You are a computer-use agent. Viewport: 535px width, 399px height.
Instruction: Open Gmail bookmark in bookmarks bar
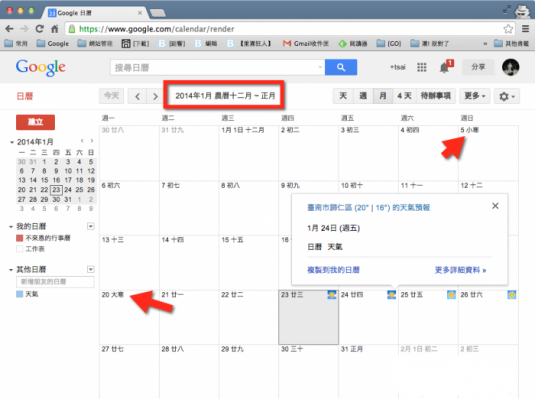pos(306,43)
